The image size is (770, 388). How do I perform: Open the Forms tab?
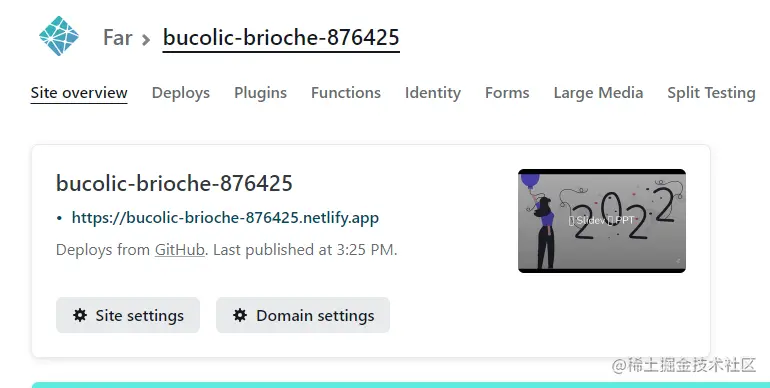[507, 93]
